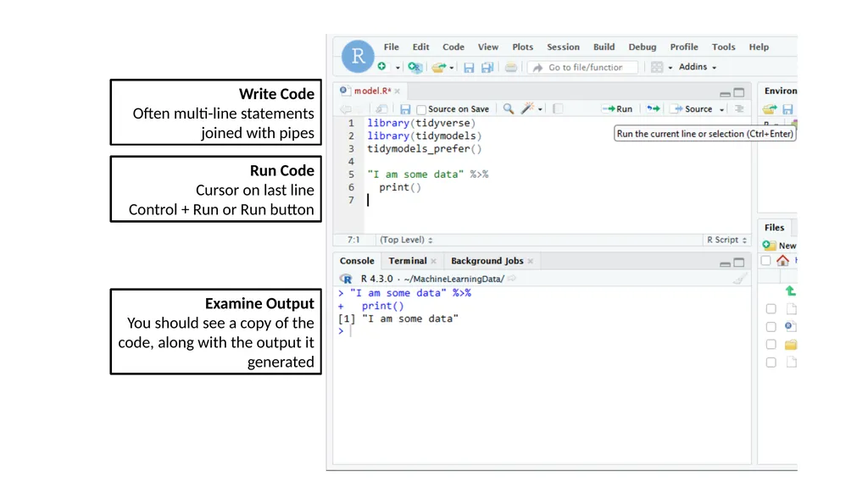Screen dimensions: 868x487
Task: Select the Files tab
Action: 774,228
